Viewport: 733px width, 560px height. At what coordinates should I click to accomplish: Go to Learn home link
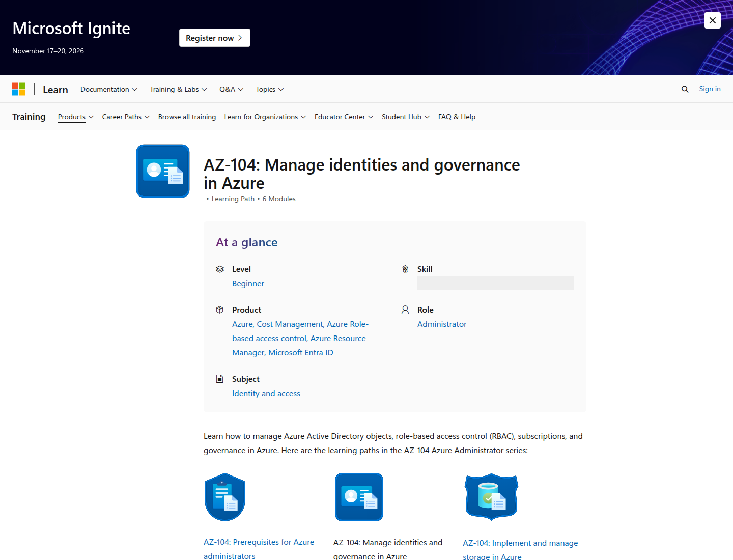coord(55,90)
